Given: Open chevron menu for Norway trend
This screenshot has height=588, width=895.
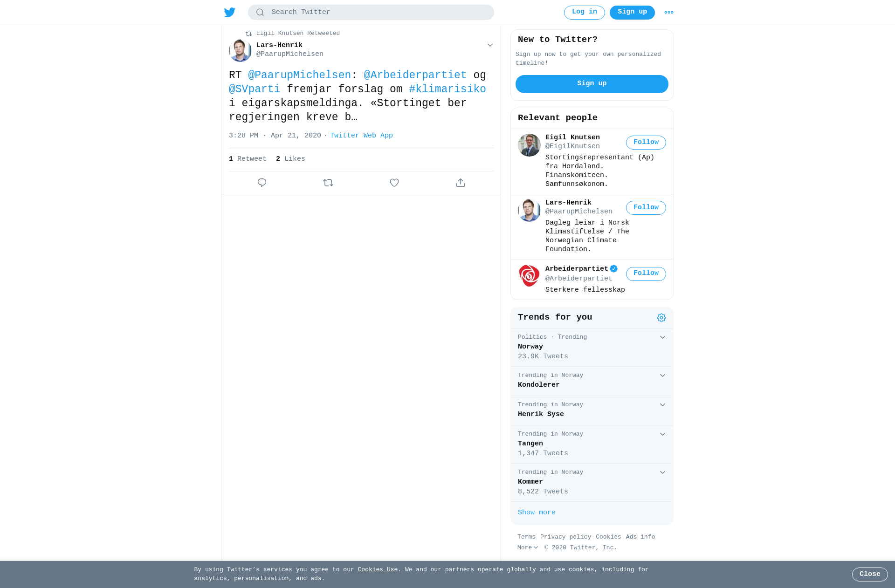Looking at the screenshot, I should pos(662,337).
